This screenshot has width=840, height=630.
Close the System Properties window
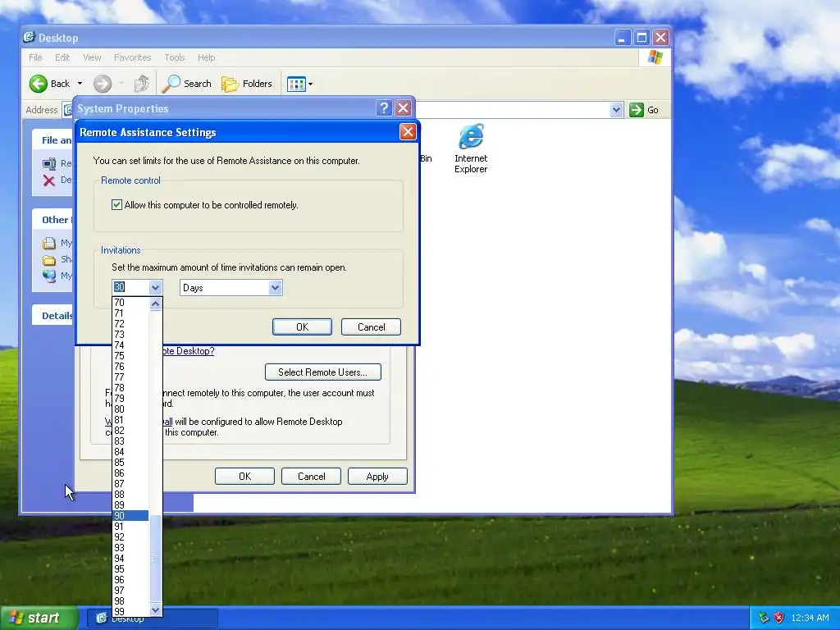(x=404, y=108)
